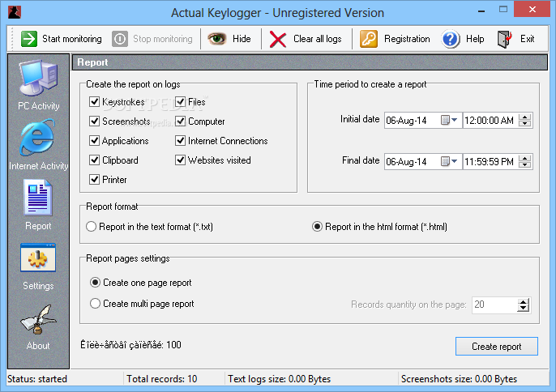The width and height of the screenshot is (556, 392).
Task: Click the Settings sidebar label
Action: coord(38,286)
